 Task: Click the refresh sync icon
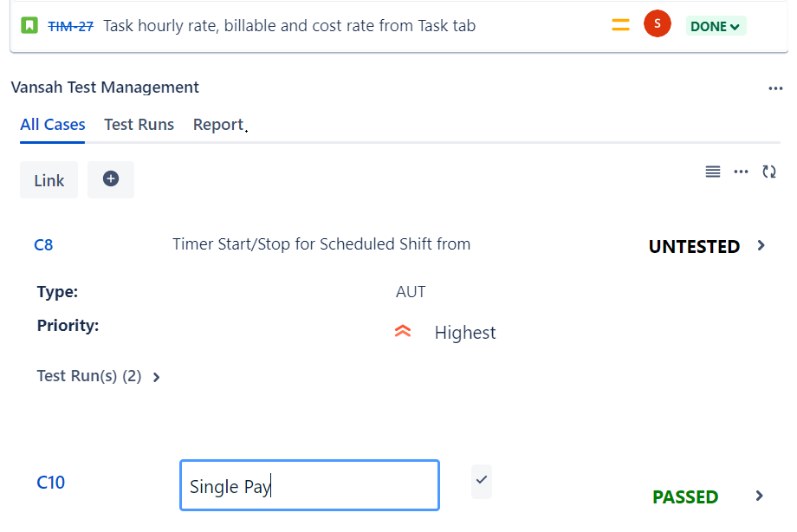coord(769,172)
